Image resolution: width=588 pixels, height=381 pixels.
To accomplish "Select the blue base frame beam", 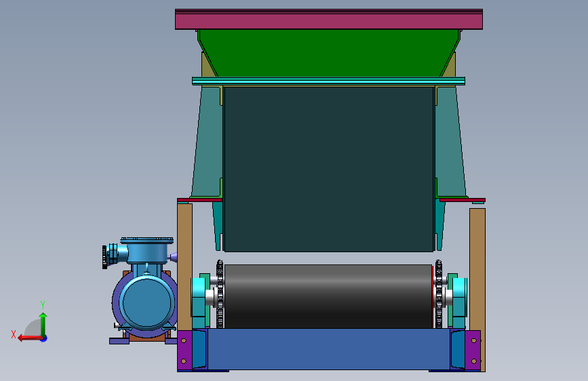I will point(328,349).
